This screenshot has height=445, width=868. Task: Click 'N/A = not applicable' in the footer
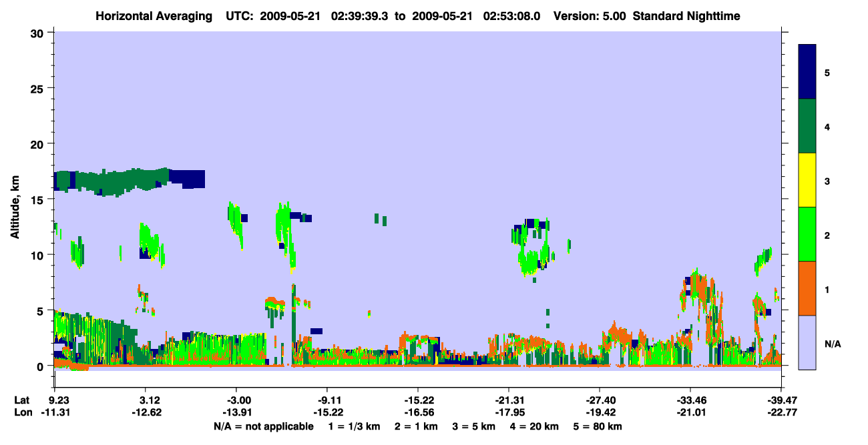pyautogui.click(x=264, y=426)
